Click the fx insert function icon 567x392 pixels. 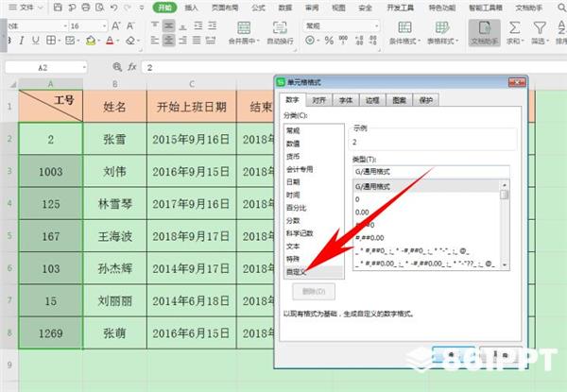[x=132, y=67]
